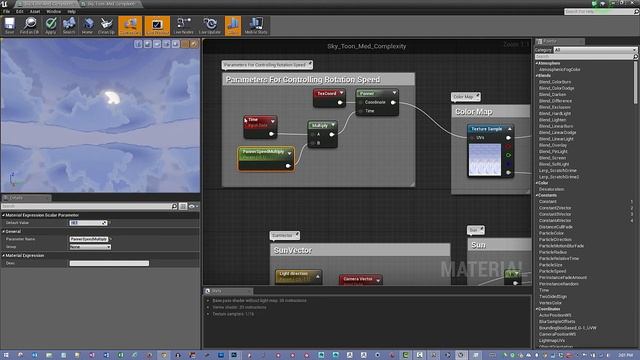Screen dimensions: 640x360
Task: Open the Windows Start button on taskbar
Action: coord(6,355)
